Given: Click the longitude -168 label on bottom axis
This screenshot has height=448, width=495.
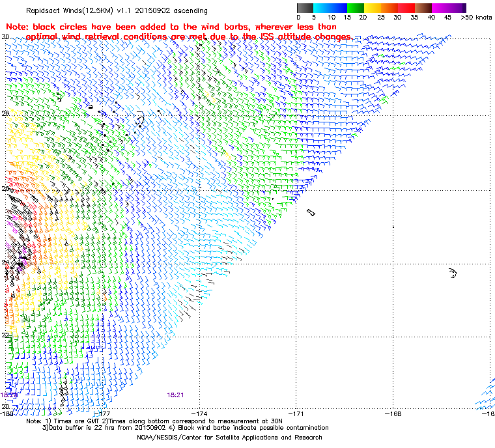Looking at the screenshot, I should click(x=393, y=413).
